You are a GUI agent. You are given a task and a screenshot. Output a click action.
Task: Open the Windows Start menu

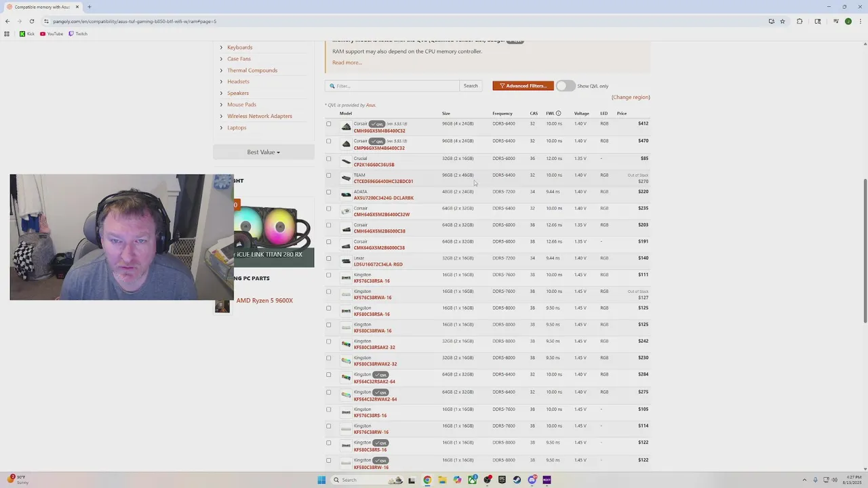coord(321,480)
